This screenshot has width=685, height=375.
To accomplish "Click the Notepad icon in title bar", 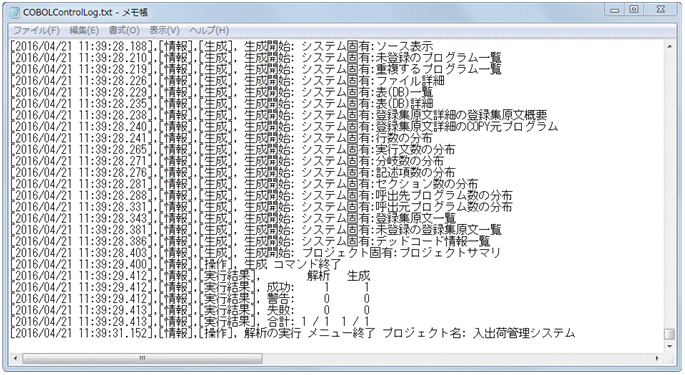I will point(15,12).
